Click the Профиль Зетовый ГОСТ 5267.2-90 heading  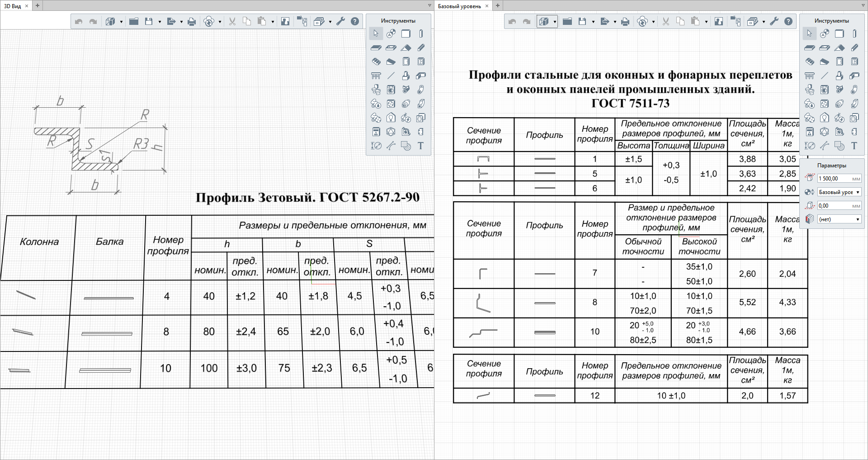pos(307,197)
